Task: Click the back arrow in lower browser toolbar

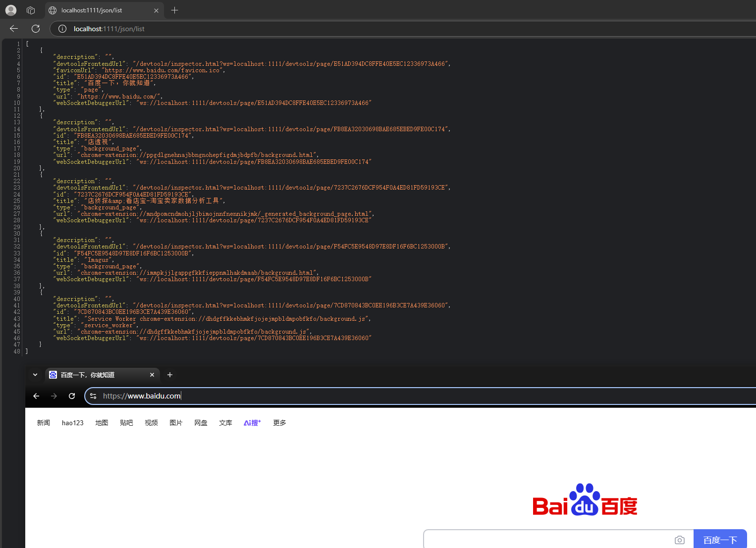Action: point(36,396)
